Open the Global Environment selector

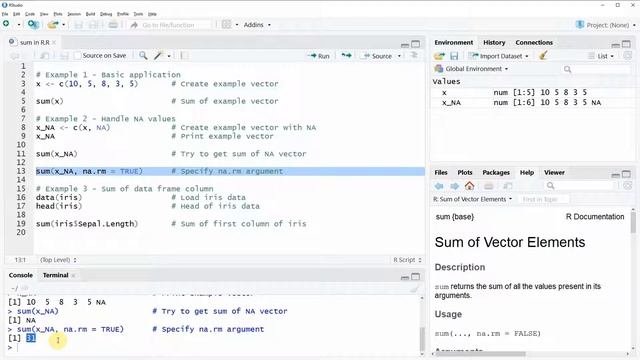(471, 69)
